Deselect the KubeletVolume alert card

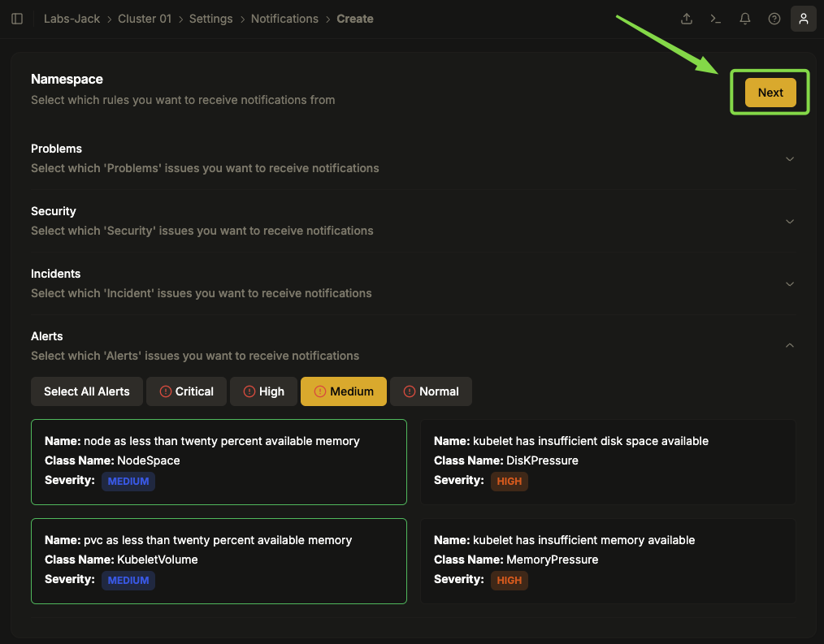click(x=219, y=561)
